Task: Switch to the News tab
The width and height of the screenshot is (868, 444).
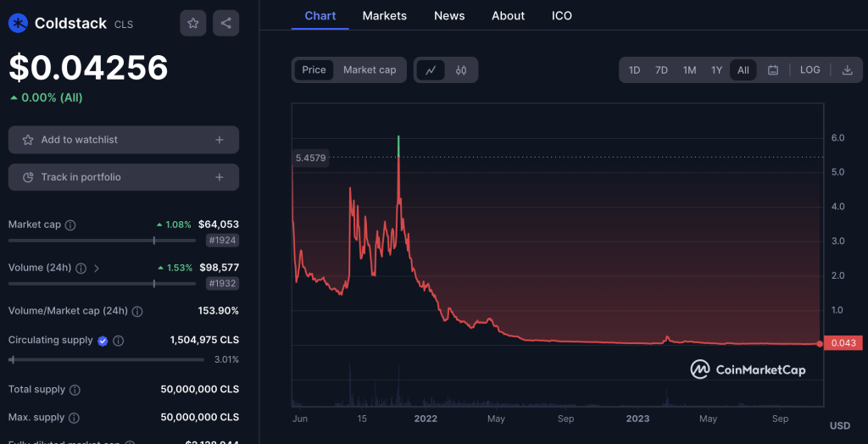Action: [448, 16]
